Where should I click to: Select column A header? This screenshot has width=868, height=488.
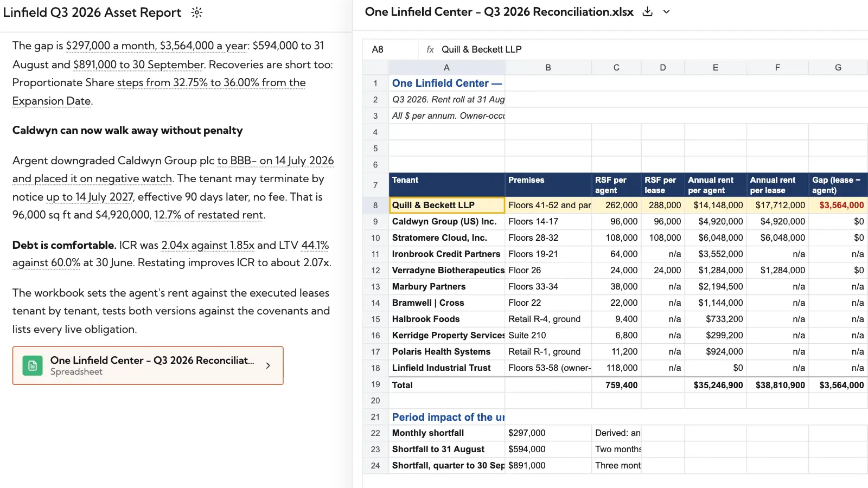pos(446,68)
